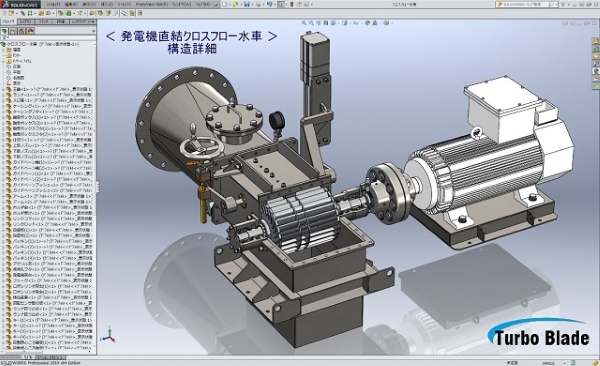Click the feature tree horizontal scrollbar
The image size is (600, 366).
[47, 351]
